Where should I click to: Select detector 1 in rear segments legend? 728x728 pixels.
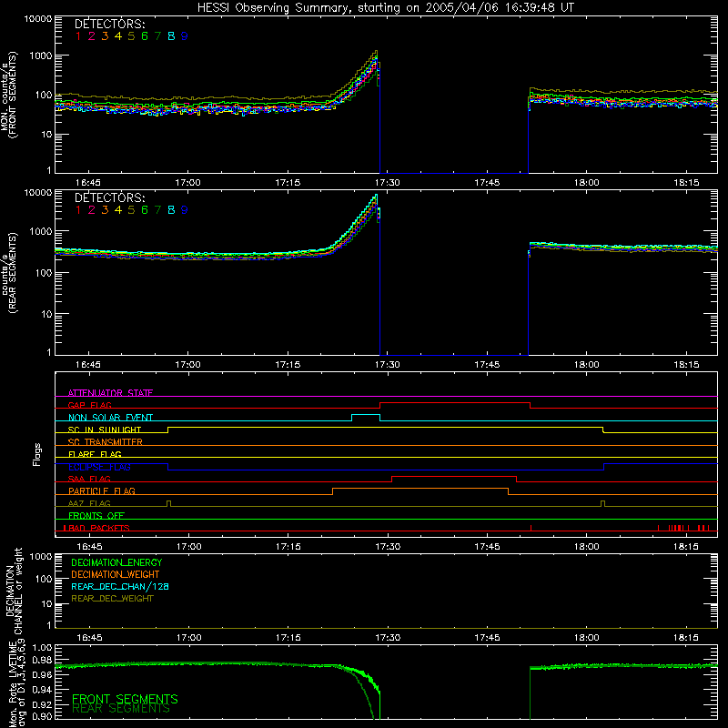(x=78, y=210)
